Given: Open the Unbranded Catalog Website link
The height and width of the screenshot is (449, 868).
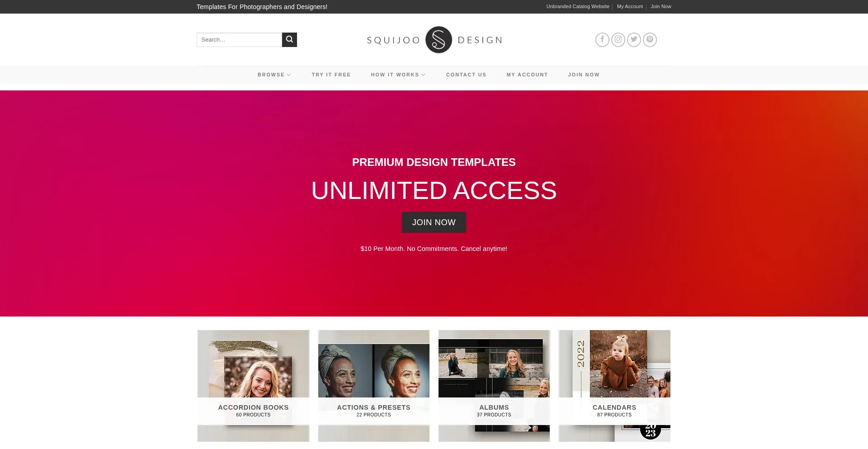Looking at the screenshot, I should click(x=578, y=6).
